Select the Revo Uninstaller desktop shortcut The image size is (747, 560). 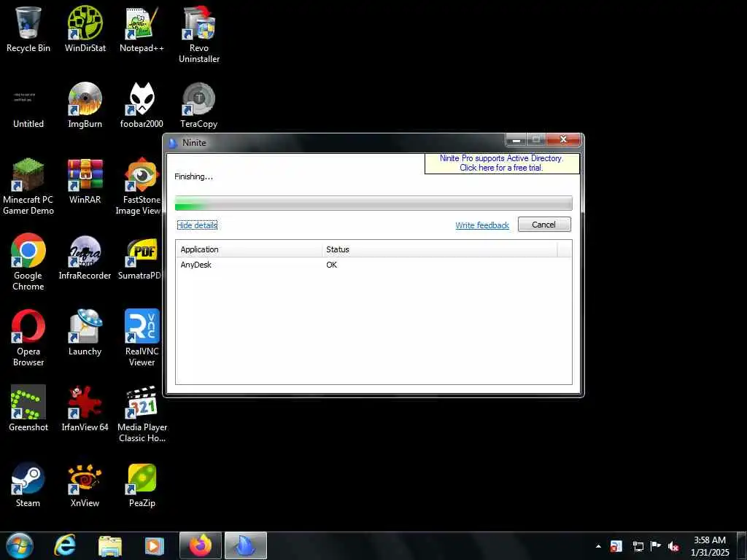198,34
